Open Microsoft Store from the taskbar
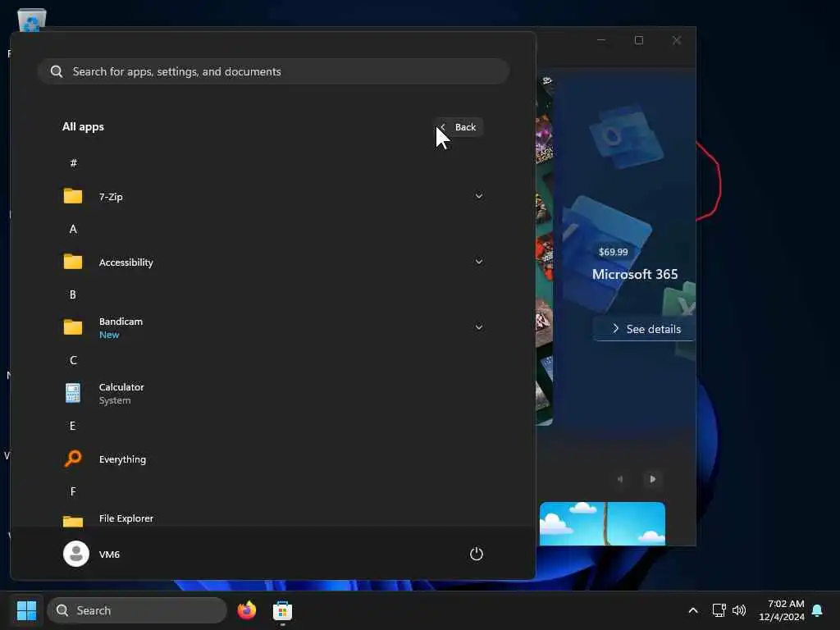The width and height of the screenshot is (840, 630). 282,610
